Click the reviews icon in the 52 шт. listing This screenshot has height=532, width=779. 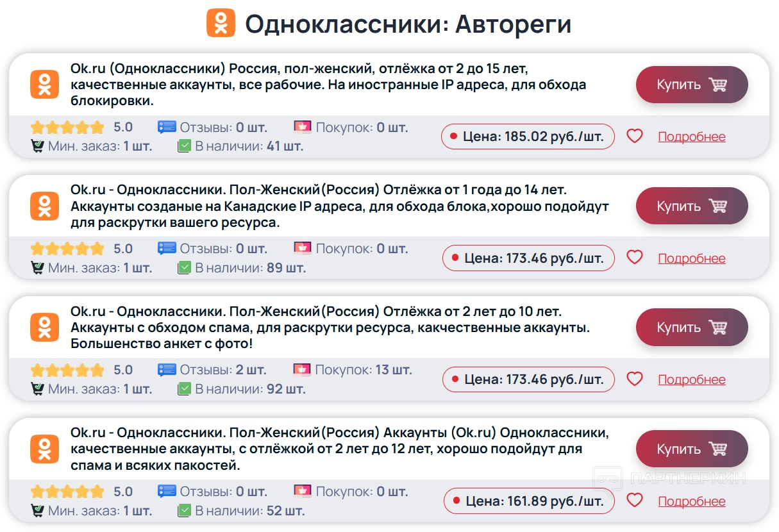(167, 492)
